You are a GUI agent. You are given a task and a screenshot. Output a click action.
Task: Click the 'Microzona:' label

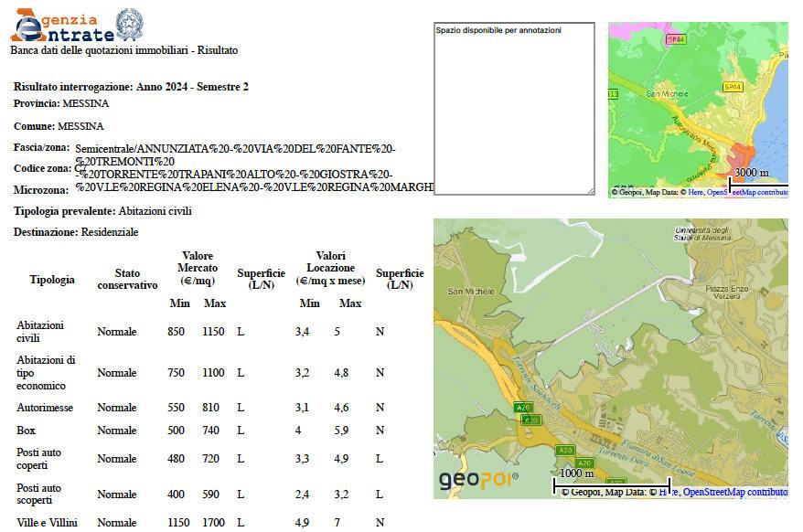[x=41, y=190]
